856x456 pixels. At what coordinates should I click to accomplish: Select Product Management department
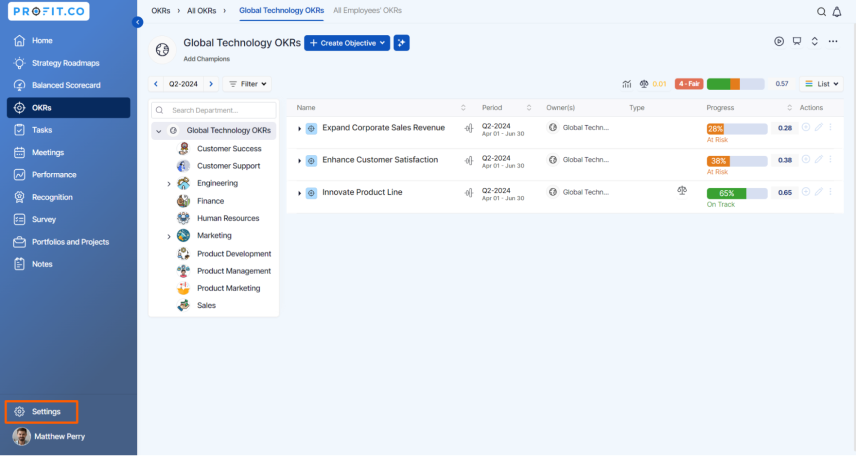pyautogui.click(x=234, y=271)
